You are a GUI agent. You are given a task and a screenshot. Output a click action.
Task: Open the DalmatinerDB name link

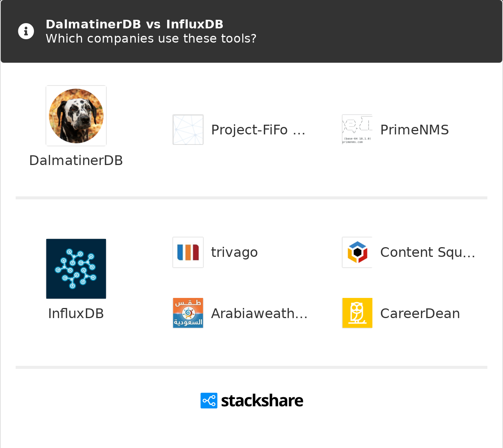click(x=76, y=161)
